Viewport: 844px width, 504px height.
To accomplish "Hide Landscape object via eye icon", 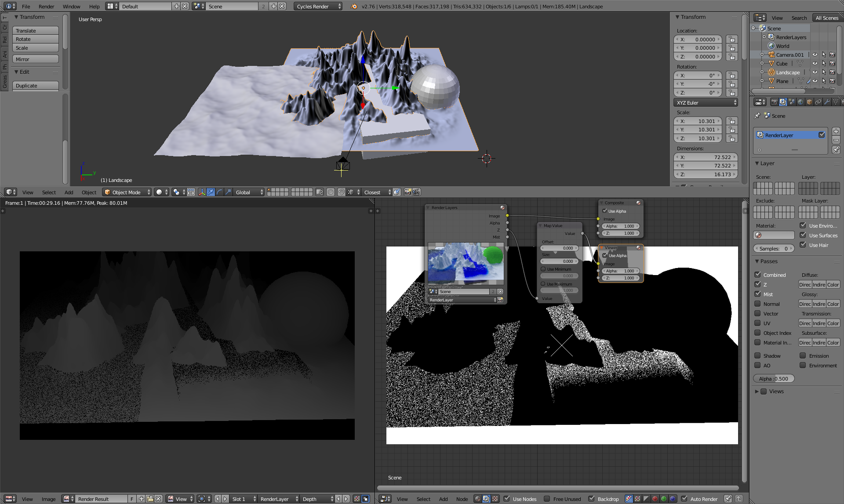I will [x=815, y=72].
